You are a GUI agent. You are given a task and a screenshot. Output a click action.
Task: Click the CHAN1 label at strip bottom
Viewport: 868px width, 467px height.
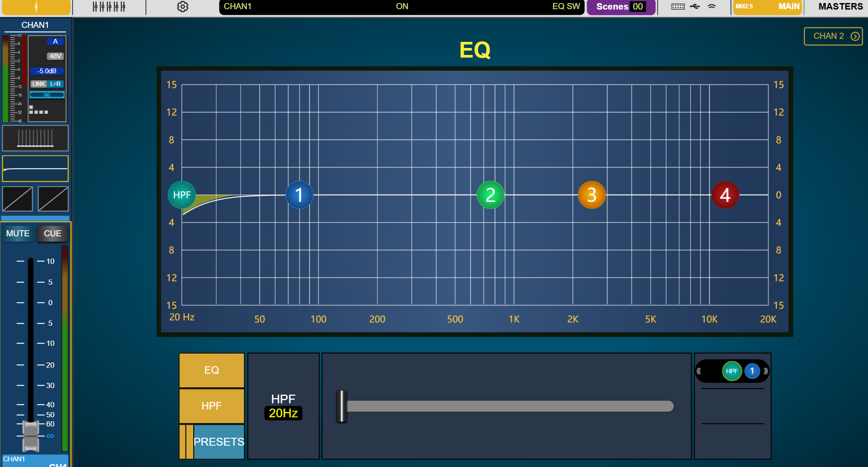[x=14, y=459]
